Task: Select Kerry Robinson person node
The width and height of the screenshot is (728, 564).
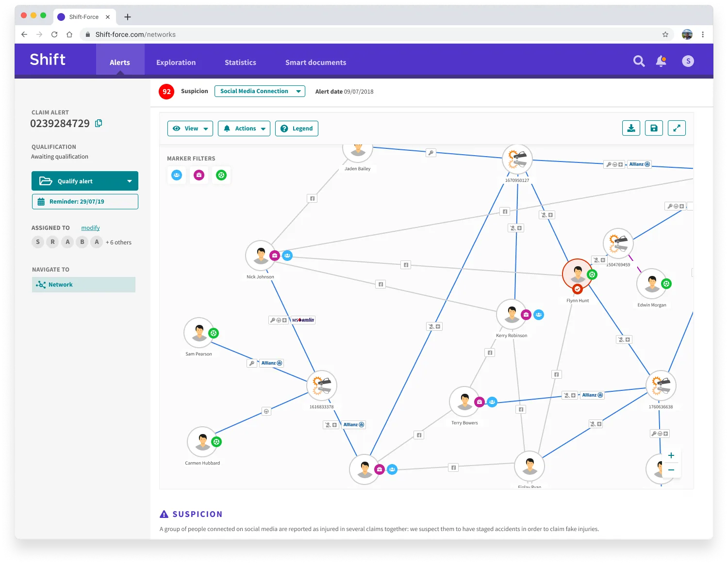Action: (x=512, y=314)
